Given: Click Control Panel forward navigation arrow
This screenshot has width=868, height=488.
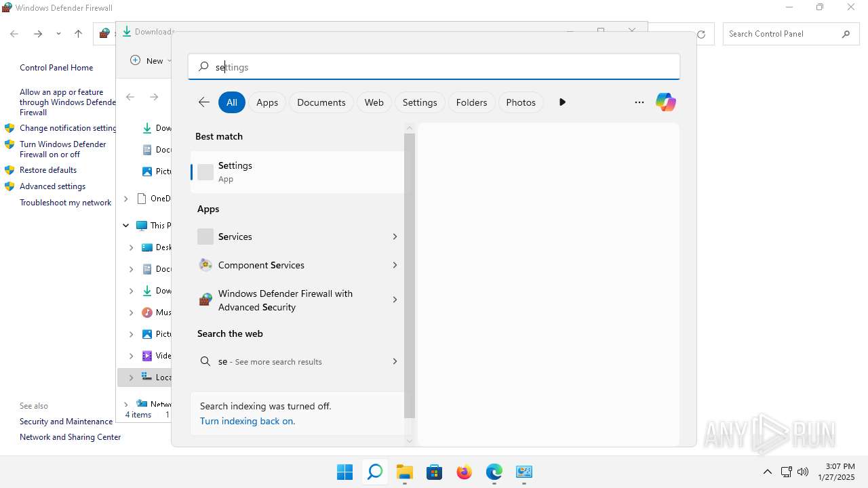Looking at the screenshot, I should tap(38, 34).
